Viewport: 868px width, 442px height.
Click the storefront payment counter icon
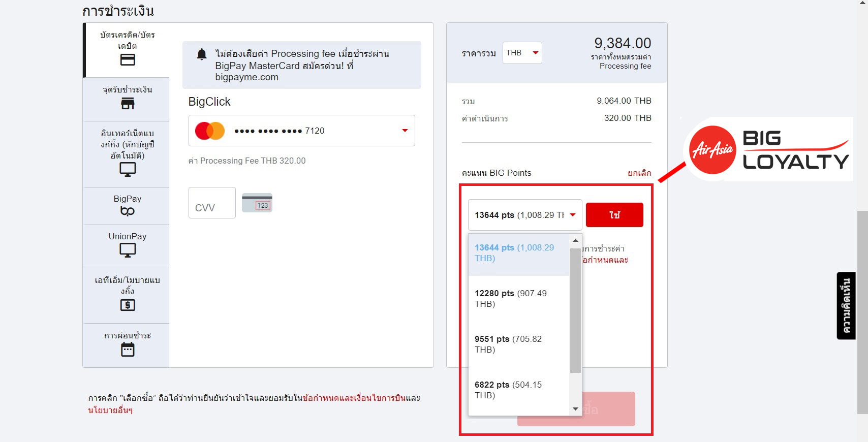point(127,104)
